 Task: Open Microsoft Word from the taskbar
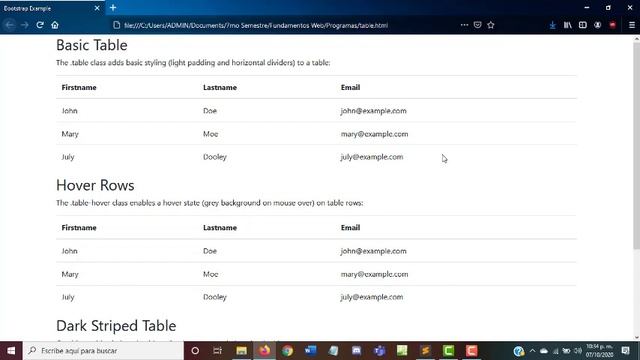click(x=310, y=351)
